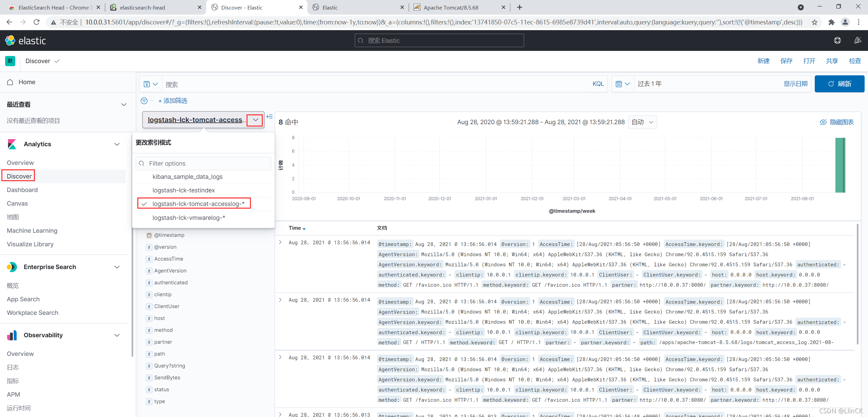Screen dimensions: 868x417
Task: Hide the chart via 隐藏图表
Action: 837,122
